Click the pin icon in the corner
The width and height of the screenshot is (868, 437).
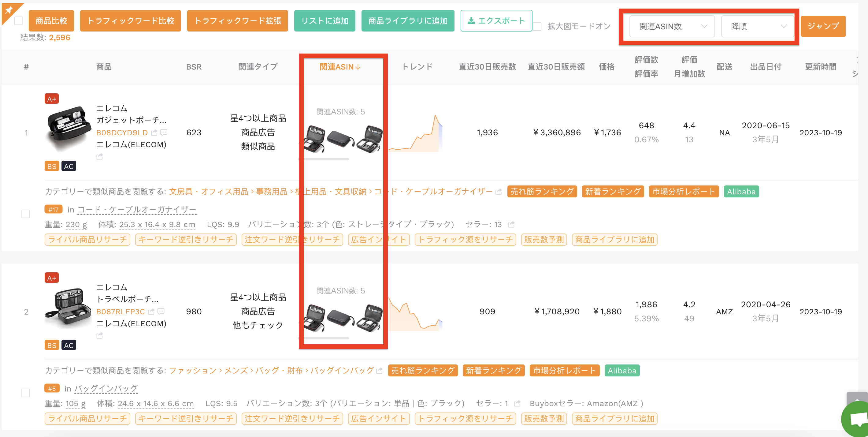[9, 10]
